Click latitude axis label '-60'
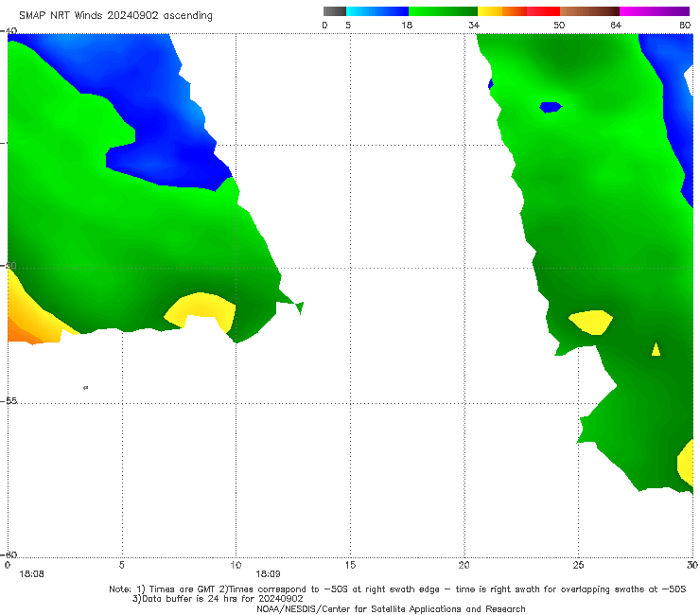 point(9,554)
